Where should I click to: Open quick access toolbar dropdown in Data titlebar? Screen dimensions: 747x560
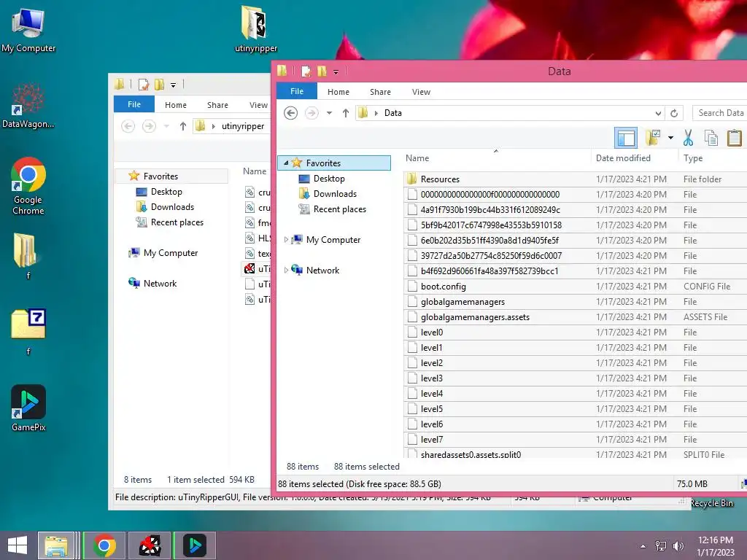click(336, 72)
